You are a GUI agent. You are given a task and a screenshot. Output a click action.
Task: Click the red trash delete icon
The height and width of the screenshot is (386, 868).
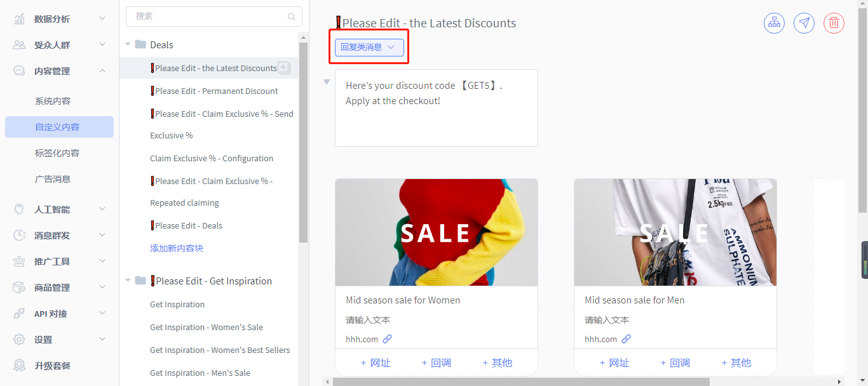(834, 23)
